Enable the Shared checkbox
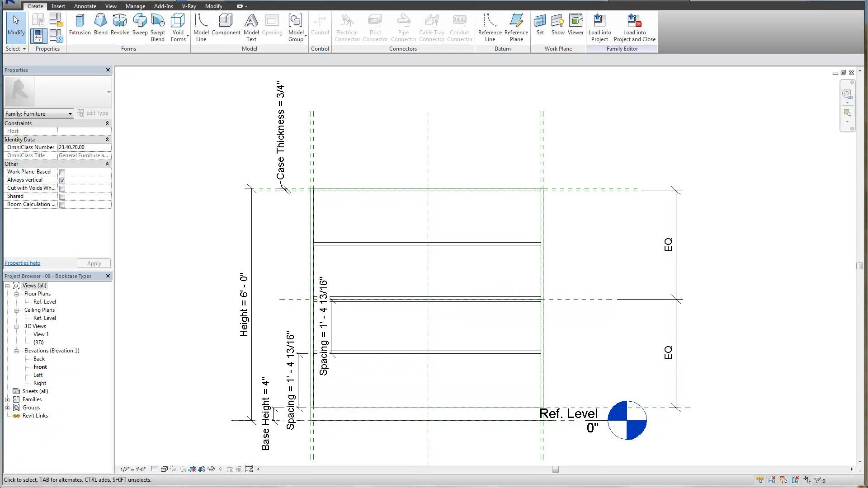This screenshot has width=868, height=488. point(62,196)
